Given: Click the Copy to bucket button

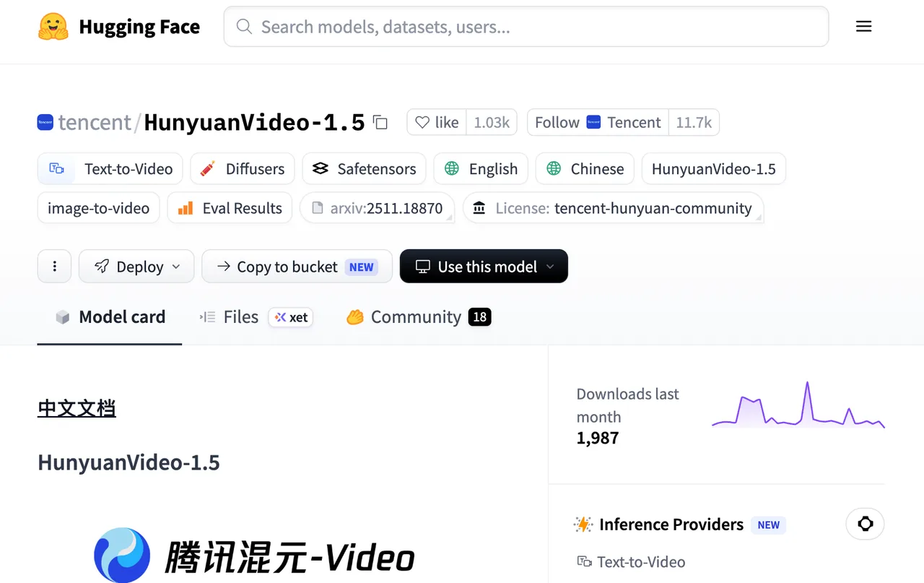Looking at the screenshot, I should tap(297, 266).
